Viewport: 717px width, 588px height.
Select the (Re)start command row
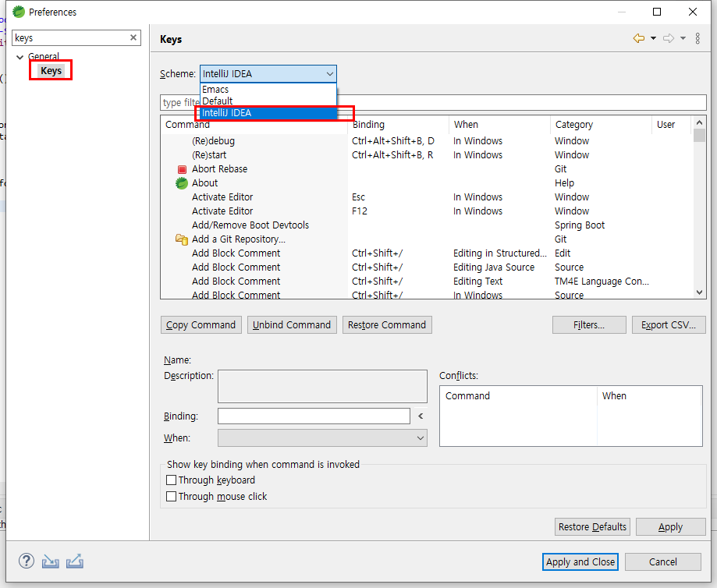click(x=425, y=155)
